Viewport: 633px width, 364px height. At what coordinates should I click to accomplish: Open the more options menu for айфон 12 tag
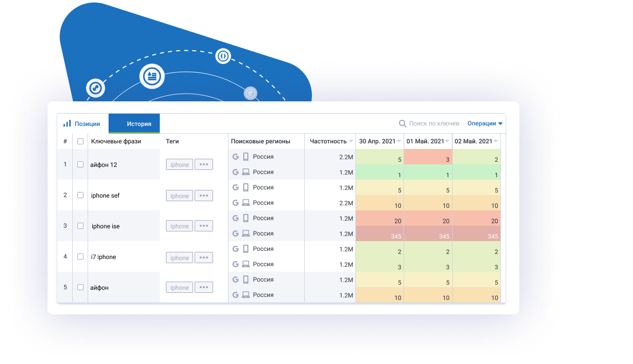(203, 164)
